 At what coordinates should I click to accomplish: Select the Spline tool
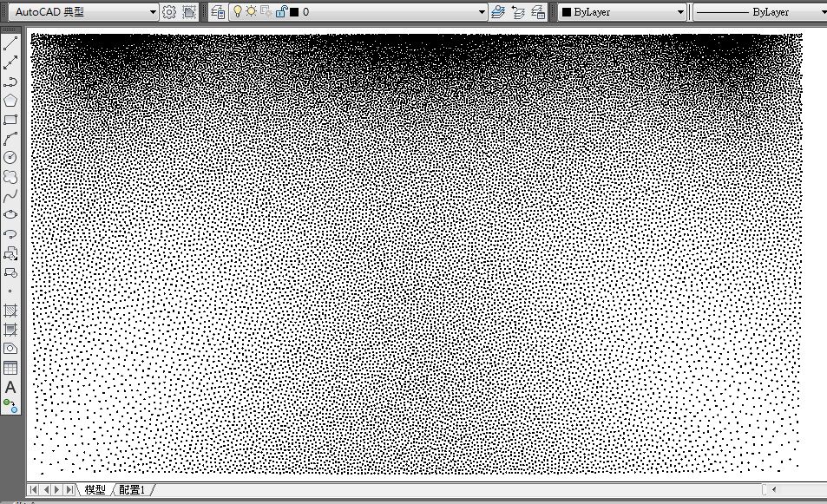(10, 195)
